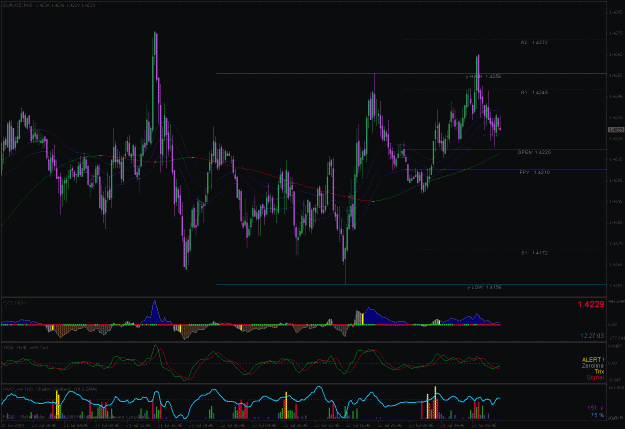Click the R1 1.4249 resistance label
The image size is (625, 429).
534,92
